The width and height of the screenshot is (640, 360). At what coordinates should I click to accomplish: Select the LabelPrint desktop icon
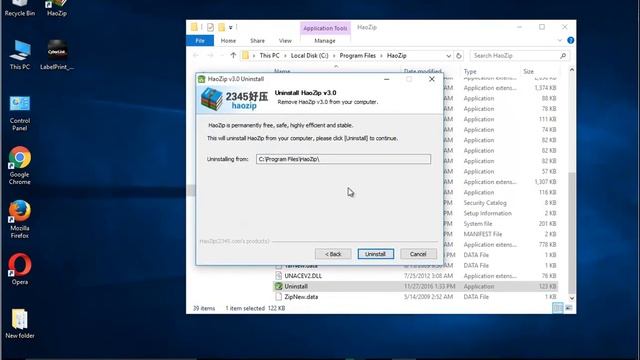point(57,55)
